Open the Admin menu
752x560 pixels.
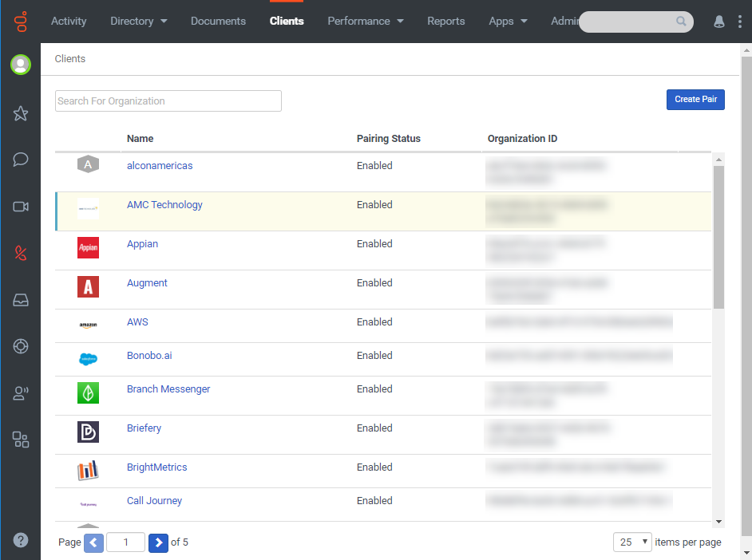tap(565, 21)
